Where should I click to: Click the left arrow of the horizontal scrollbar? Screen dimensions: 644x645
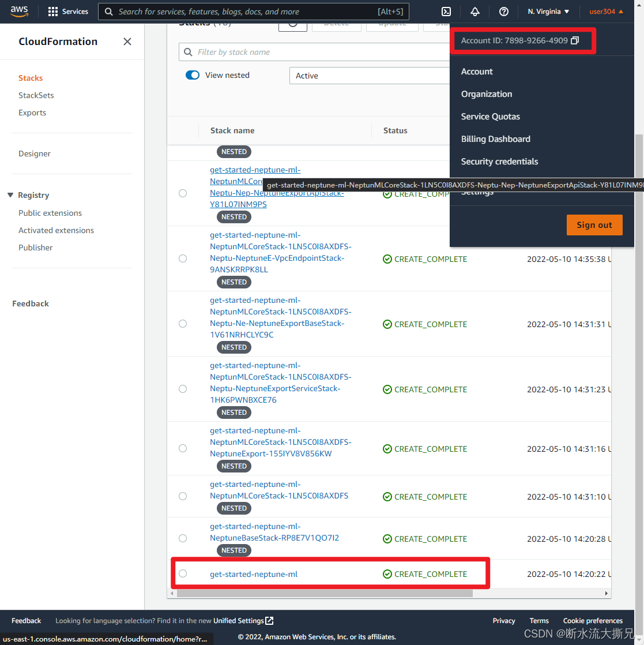pyautogui.click(x=172, y=593)
